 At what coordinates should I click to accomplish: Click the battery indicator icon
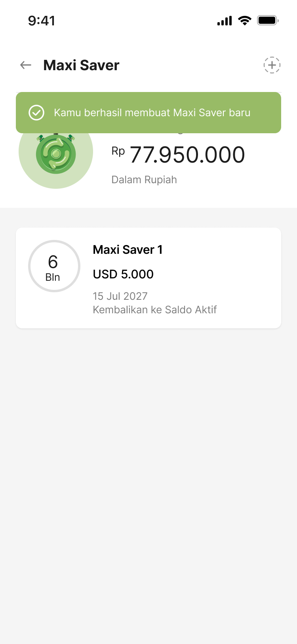coord(268,21)
